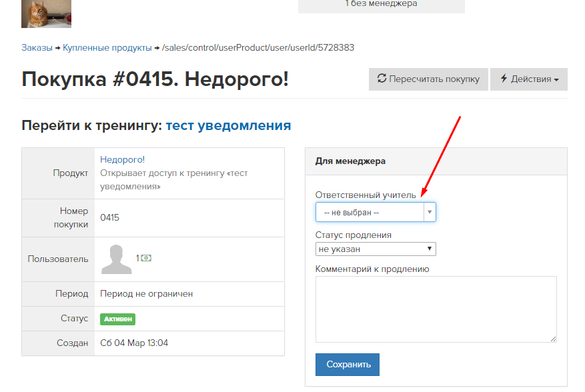Click the Статус продления label
This screenshot has height=392, width=585.
click(354, 235)
